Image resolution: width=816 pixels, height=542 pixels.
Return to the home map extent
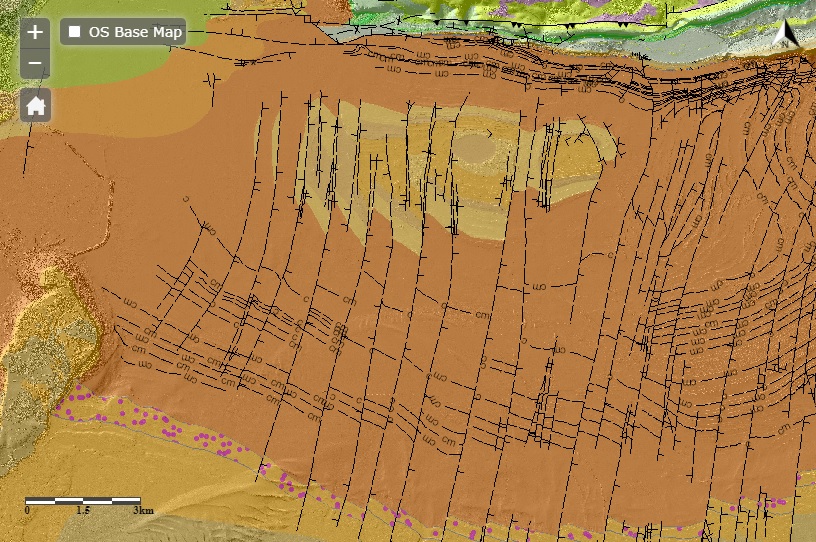(35, 105)
